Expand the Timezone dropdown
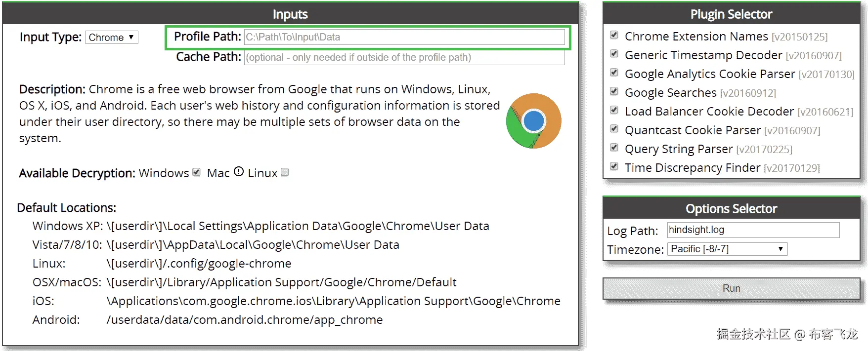The width and height of the screenshot is (868, 351). (727, 249)
